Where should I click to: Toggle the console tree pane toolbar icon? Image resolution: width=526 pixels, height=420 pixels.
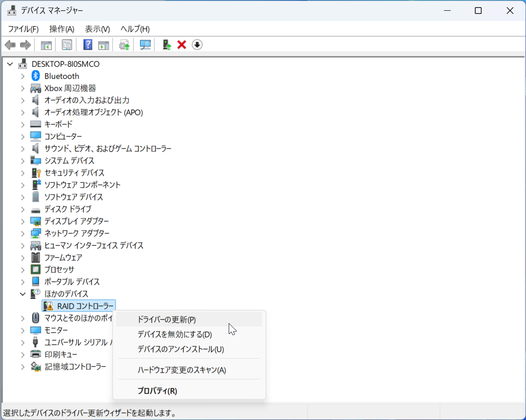pos(46,44)
